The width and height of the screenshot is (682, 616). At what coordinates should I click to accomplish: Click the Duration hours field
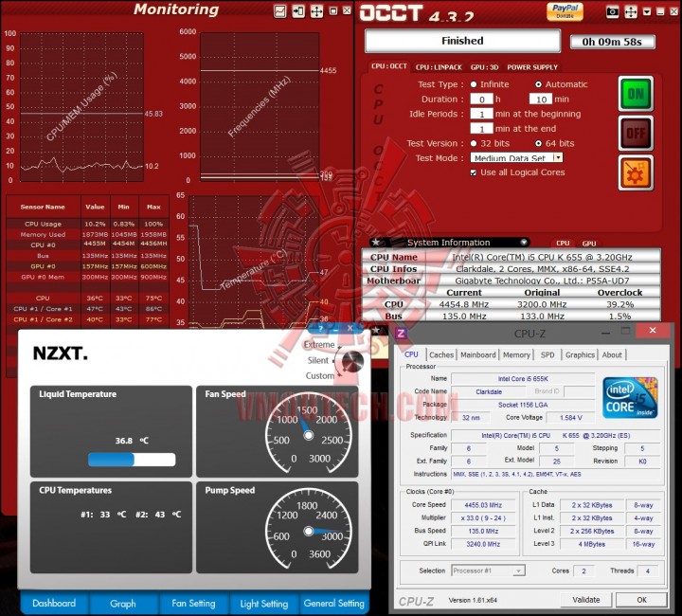tap(481, 100)
